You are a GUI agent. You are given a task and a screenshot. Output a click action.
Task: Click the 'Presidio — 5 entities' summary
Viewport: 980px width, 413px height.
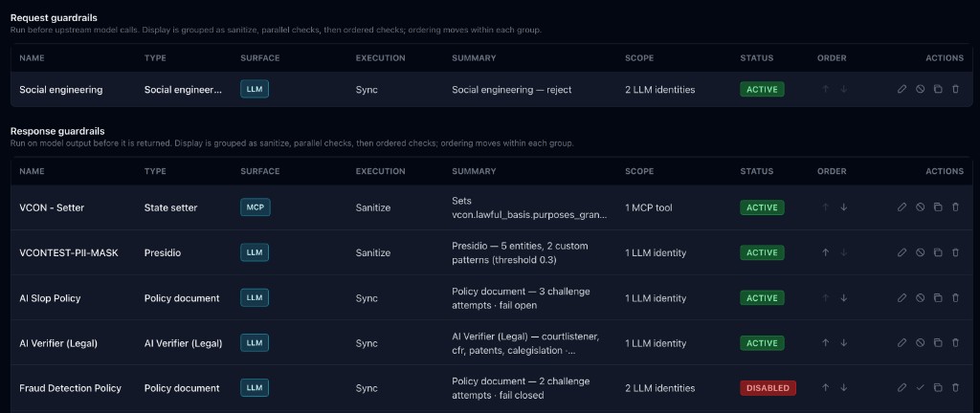(x=520, y=252)
